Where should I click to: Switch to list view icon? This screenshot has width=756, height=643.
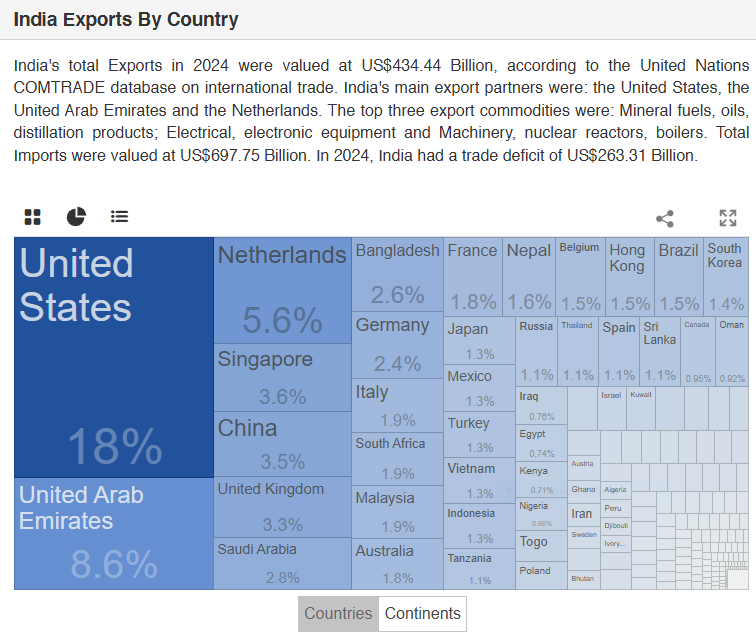click(x=119, y=217)
